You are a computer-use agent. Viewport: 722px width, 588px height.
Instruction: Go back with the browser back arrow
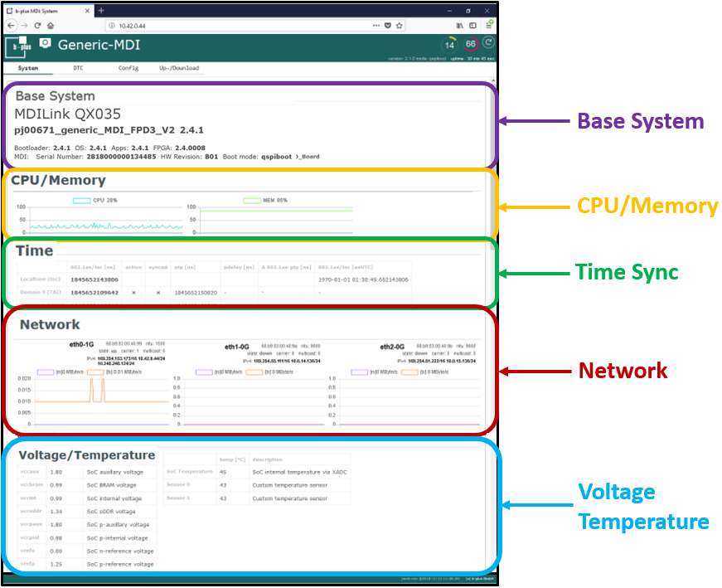pos(12,26)
